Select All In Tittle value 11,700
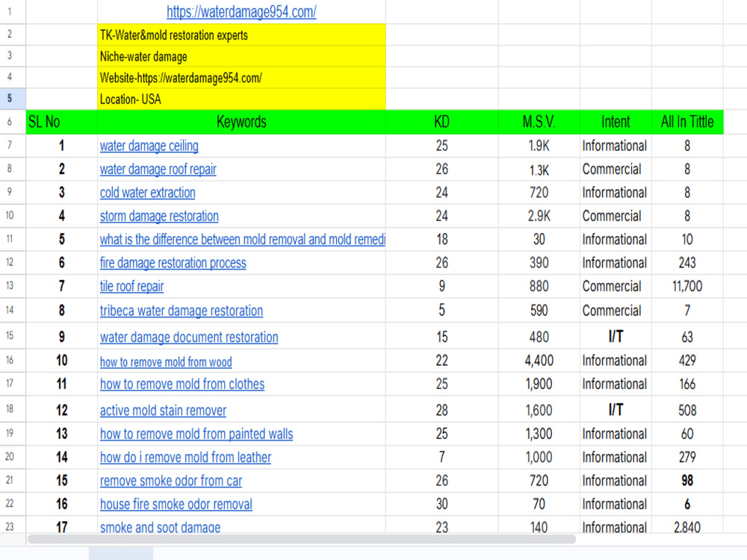 click(x=687, y=286)
